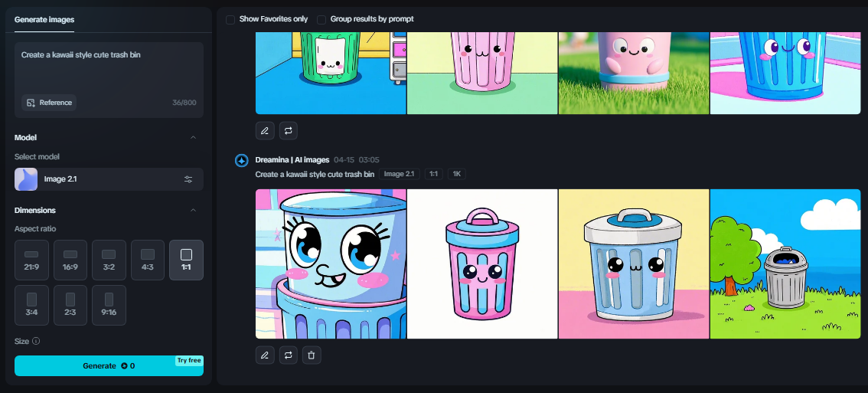The image size is (868, 393).
Task: Click regenerate icon under lower image row
Action: 289,355
